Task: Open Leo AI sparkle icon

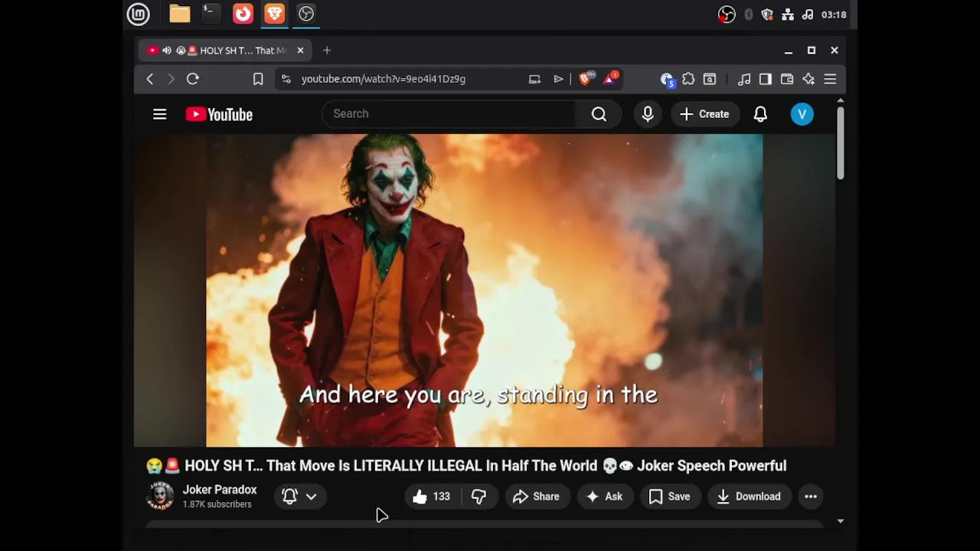Action: [x=808, y=79]
